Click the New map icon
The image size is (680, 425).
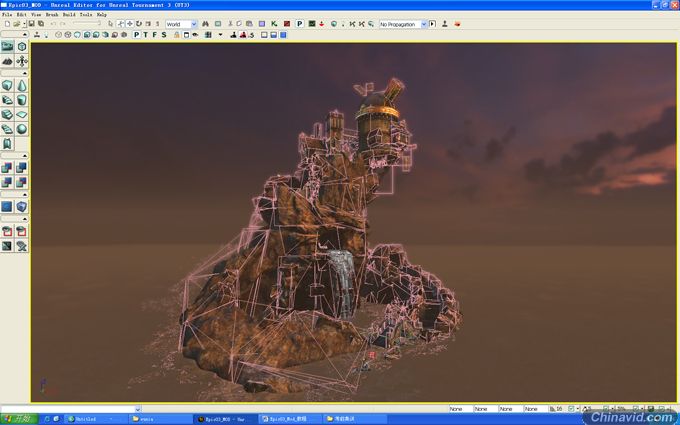[7, 24]
